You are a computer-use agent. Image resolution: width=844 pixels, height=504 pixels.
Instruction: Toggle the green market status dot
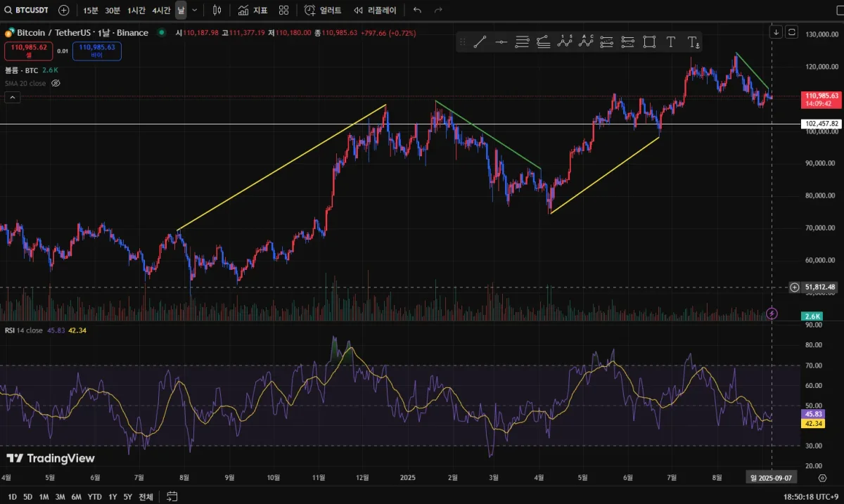click(x=162, y=32)
